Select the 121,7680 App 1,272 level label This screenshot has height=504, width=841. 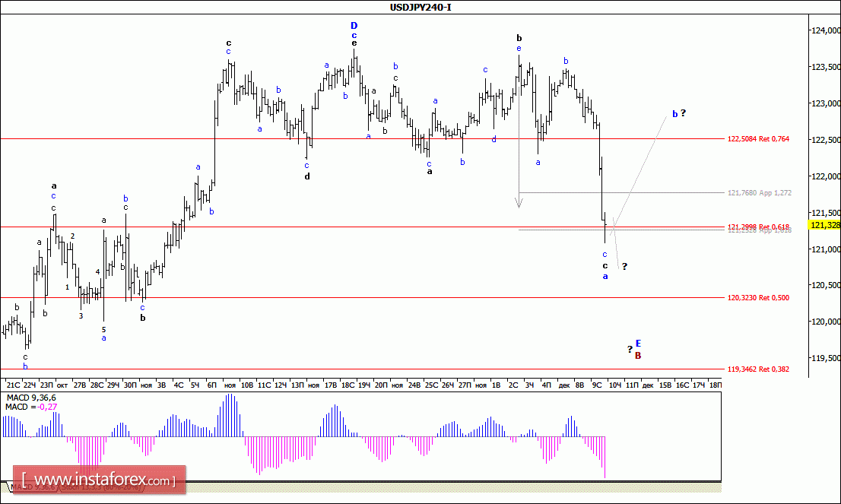pos(759,192)
